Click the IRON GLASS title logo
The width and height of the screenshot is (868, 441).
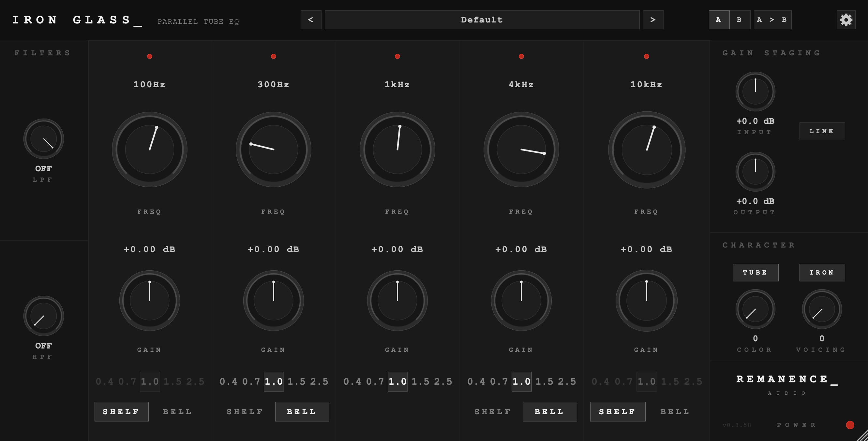(77, 20)
